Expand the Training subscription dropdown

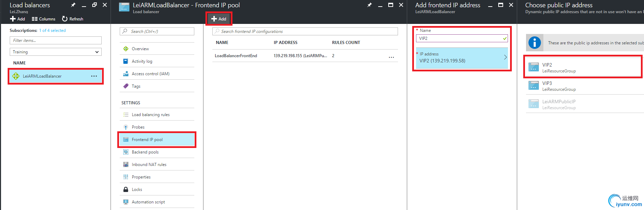click(56, 52)
